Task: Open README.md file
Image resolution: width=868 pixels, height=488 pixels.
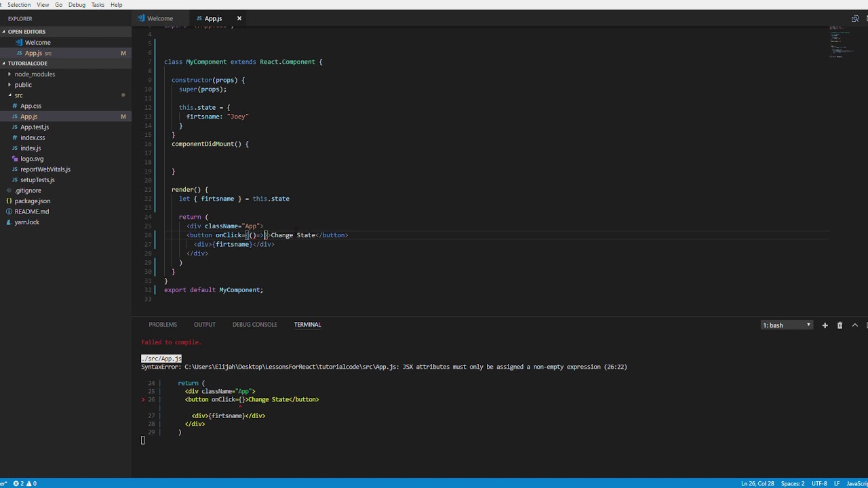Action: pyautogui.click(x=32, y=211)
